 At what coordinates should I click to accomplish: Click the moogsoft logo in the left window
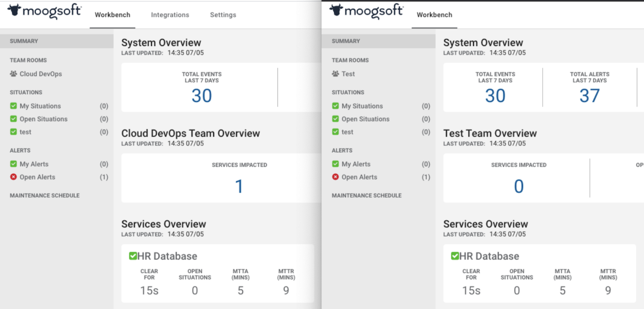point(44,11)
